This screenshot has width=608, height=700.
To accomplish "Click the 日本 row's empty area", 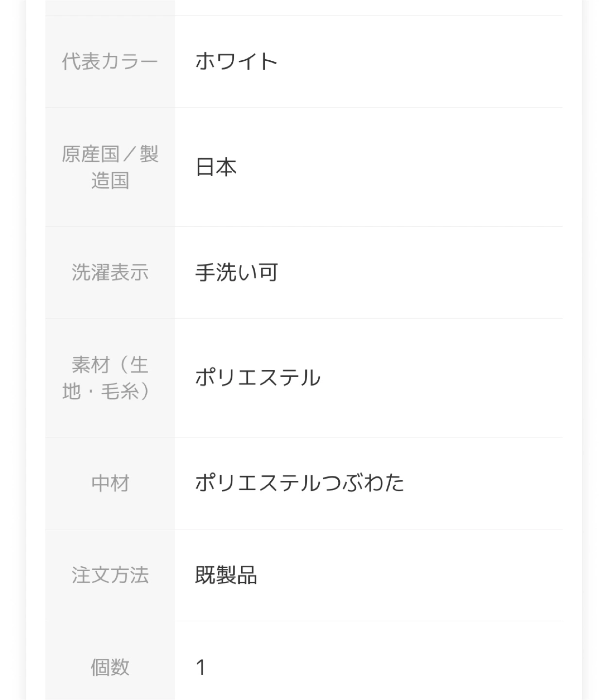I will pos(400,167).
